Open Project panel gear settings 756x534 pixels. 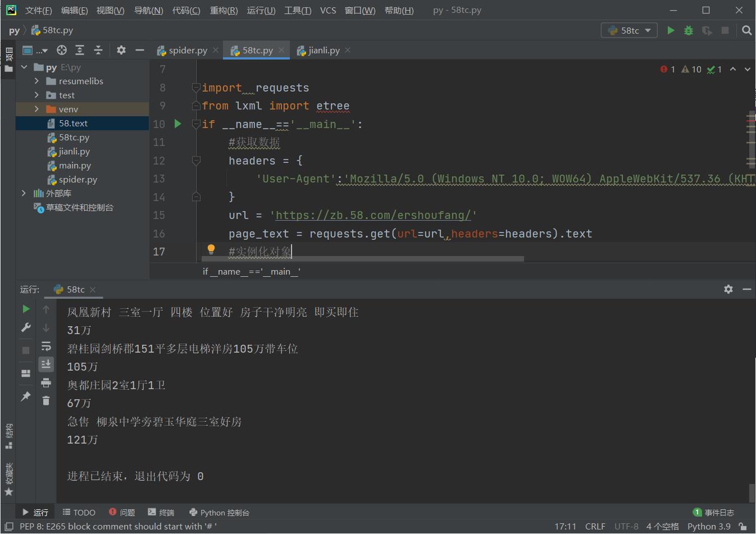click(121, 50)
